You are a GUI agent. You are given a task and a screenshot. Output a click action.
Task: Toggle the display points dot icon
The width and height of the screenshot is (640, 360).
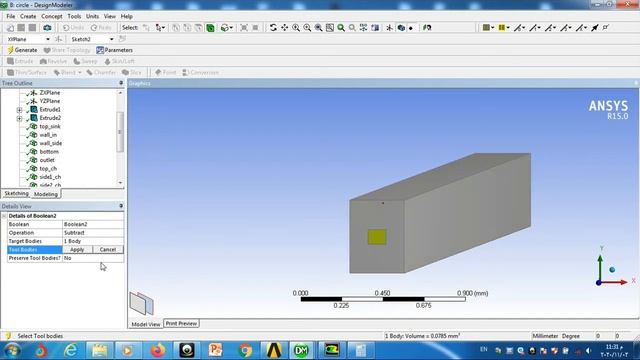(x=411, y=28)
